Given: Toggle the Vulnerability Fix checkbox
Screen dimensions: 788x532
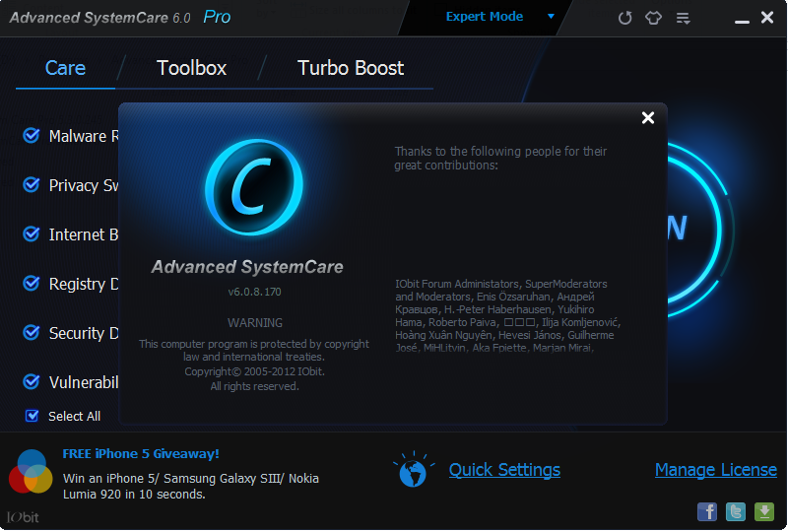Looking at the screenshot, I should tap(32, 381).
